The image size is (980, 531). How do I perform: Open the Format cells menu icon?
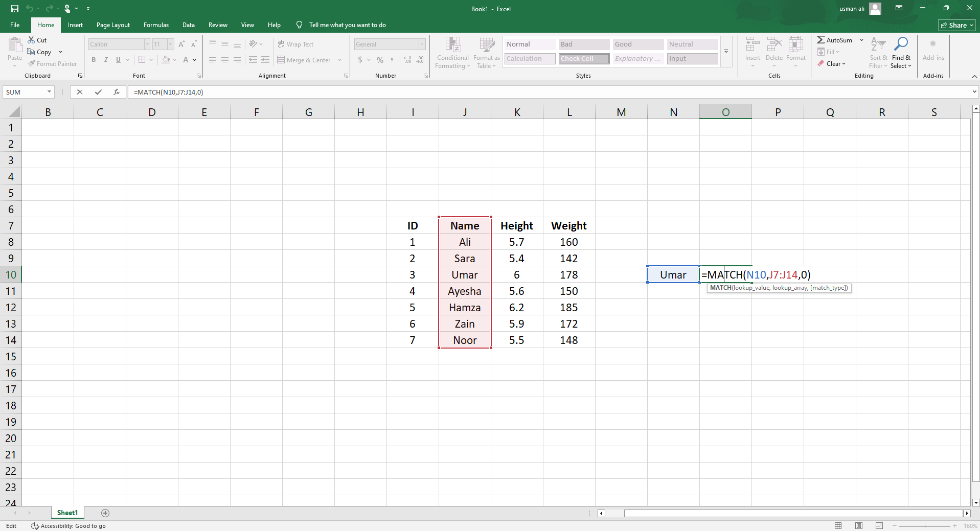[x=795, y=45]
